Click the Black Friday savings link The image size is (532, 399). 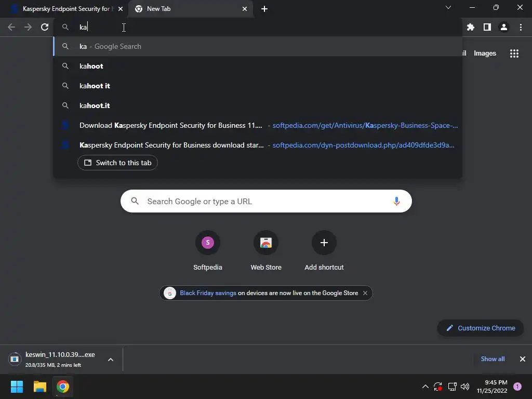pos(208,293)
